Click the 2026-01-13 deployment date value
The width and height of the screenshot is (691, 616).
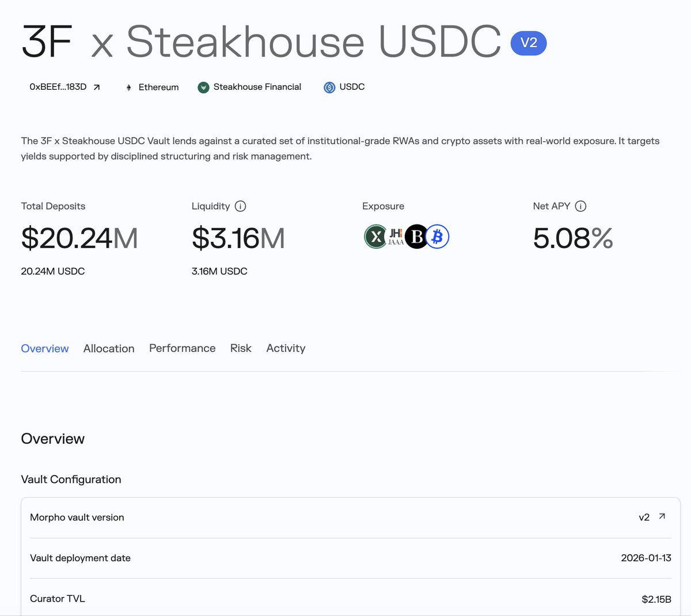(646, 558)
